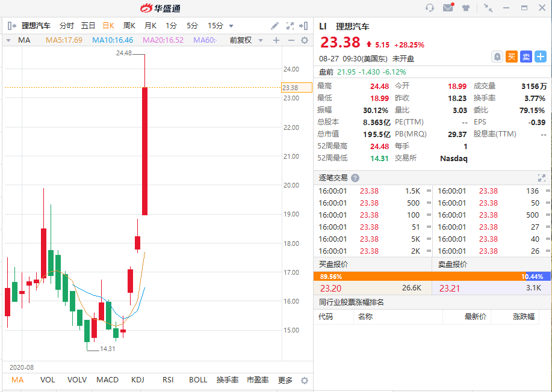
Task: Click 盘前 21.95 pre-market quote
Action: [x=362, y=72]
